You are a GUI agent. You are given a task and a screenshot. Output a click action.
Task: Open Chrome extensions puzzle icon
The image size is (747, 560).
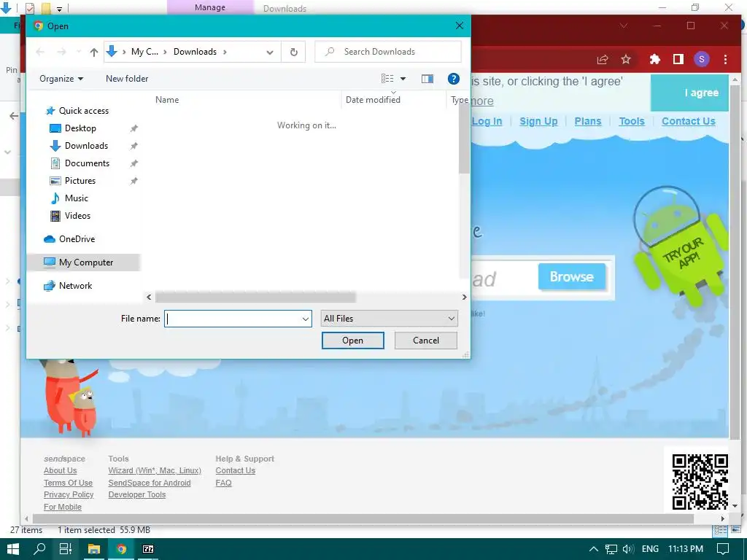(x=655, y=59)
